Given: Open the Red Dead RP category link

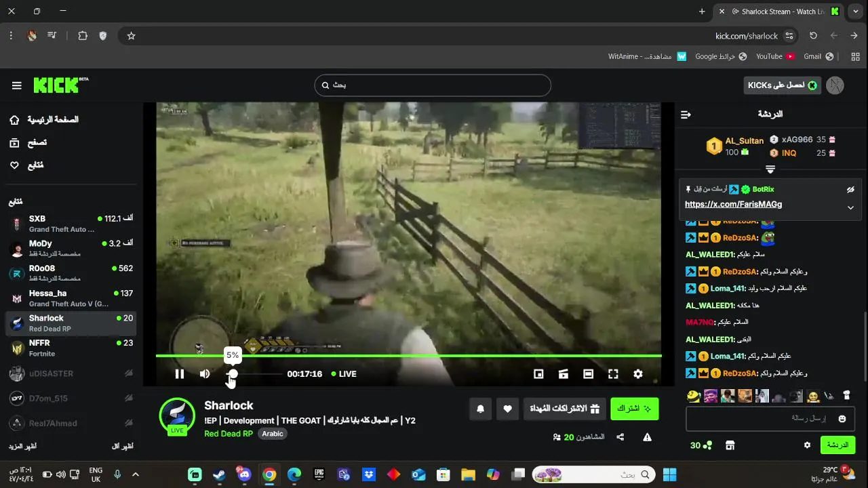Looking at the screenshot, I should 229,434.
